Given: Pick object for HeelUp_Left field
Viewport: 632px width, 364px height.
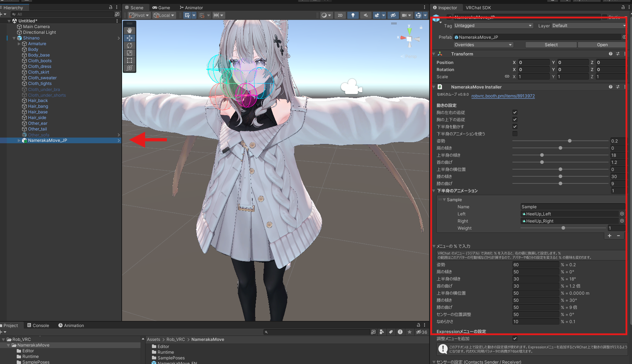Looking at the screenshot, I should point(622,214).
